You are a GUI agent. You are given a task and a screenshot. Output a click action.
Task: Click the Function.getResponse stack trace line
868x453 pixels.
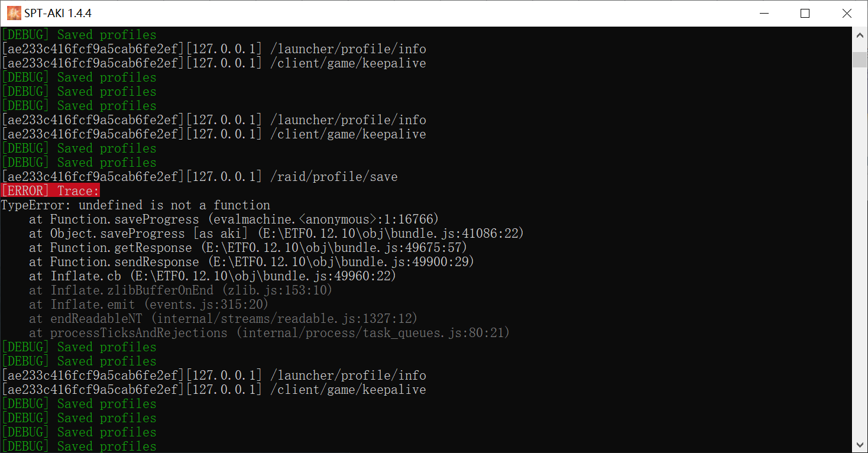248,248
